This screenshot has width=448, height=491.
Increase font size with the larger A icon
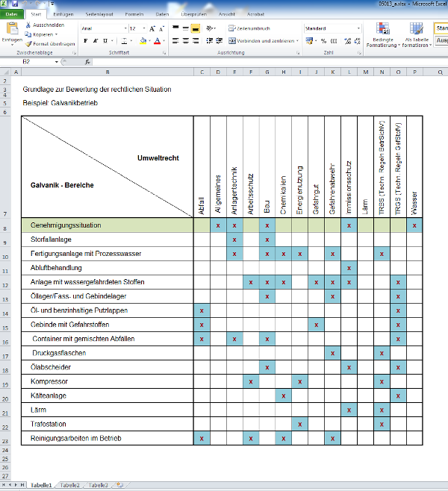point(152,28)
